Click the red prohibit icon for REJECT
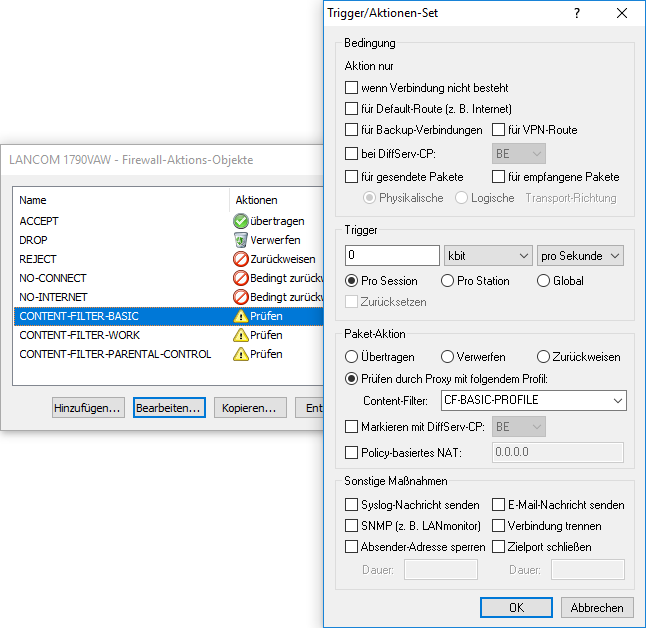Viewport: 646px width, 628px height. (240, 259)
